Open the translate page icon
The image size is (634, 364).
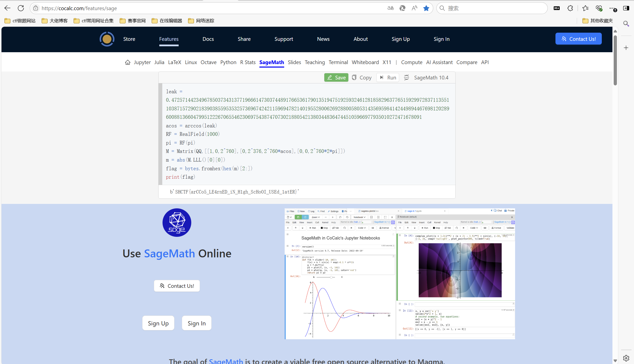(x=390, y=8)
